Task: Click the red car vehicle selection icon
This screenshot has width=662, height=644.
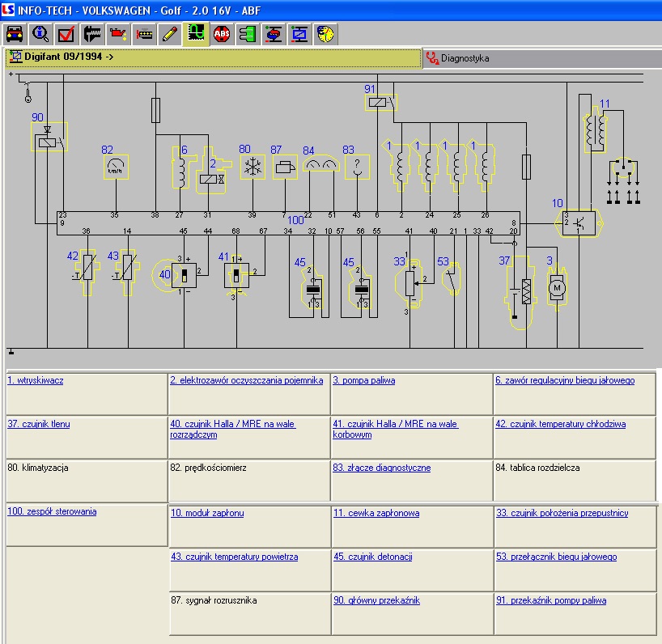Action: pyautogui.click(x=15, y=34)
